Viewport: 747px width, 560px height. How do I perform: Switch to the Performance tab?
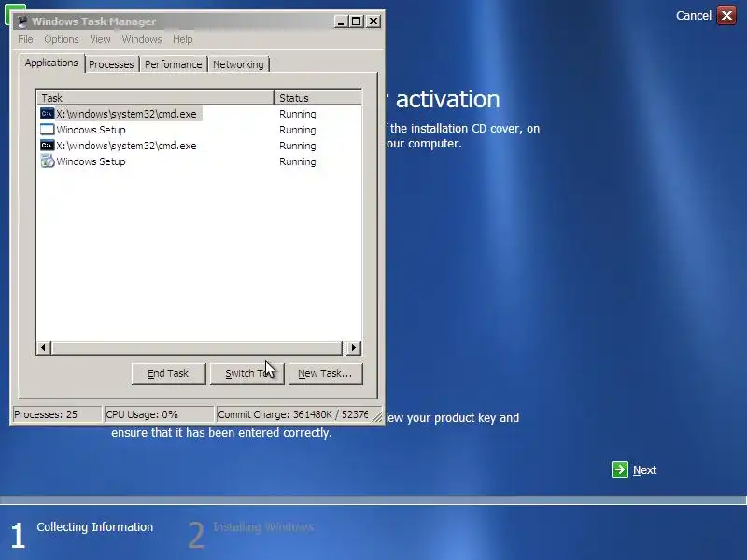click(x=173, y=64)
